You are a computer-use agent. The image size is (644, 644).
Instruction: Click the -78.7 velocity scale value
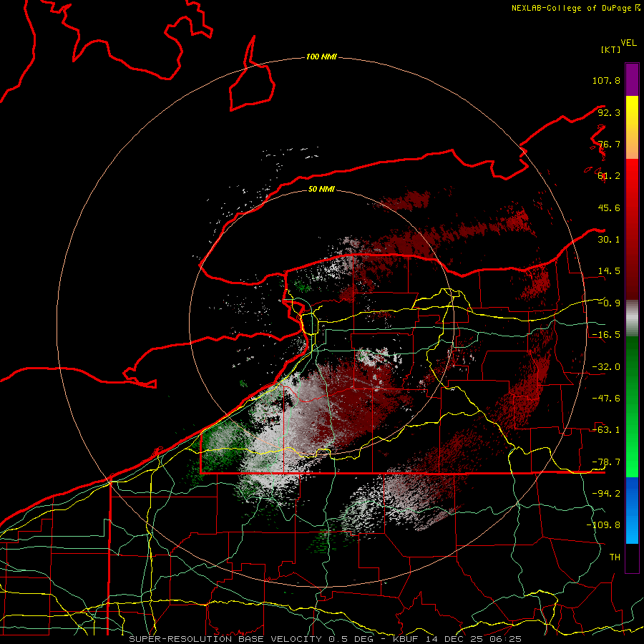pos(606,462)
